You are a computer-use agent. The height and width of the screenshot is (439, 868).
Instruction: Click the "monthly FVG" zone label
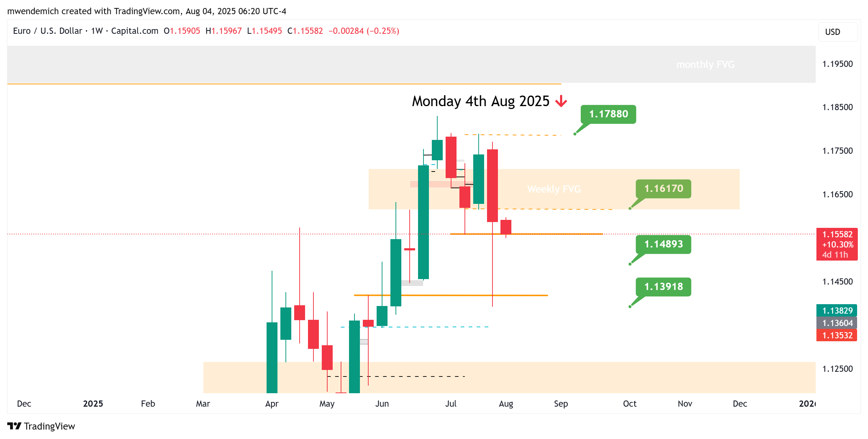pyautogui.click(x=705, y=65)
